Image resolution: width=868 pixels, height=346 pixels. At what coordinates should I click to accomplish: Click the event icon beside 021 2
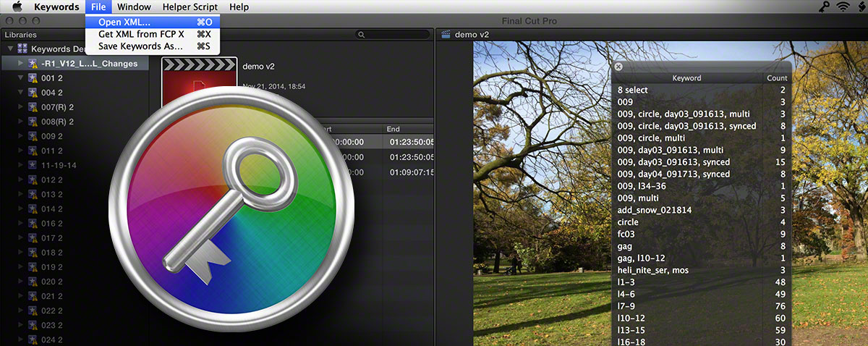[33, 295]
